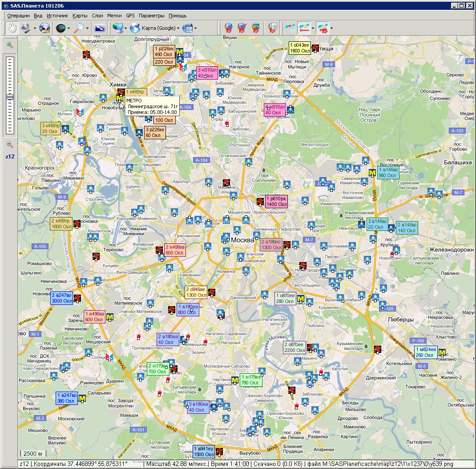Expand the dark globe dropdown arrow

pos(69,28)
